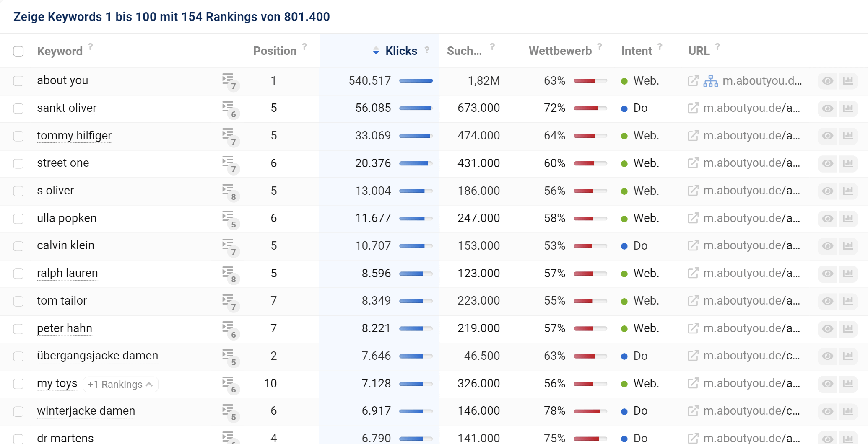Collapse the +1 Rankings expander for my toys

[120, 384]
